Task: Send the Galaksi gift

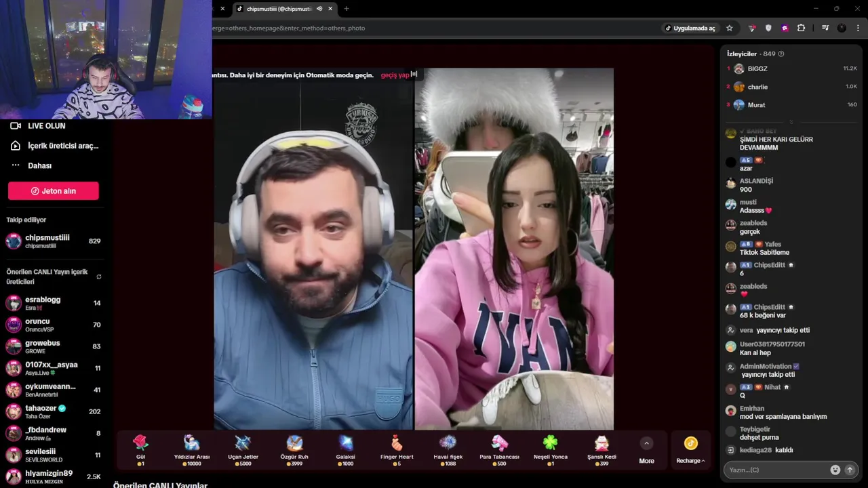Action: click(345, 451)
